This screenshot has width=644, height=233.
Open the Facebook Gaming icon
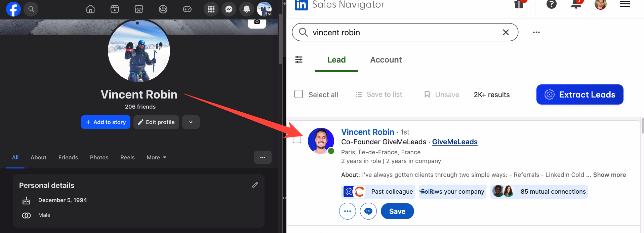[187, 9]
